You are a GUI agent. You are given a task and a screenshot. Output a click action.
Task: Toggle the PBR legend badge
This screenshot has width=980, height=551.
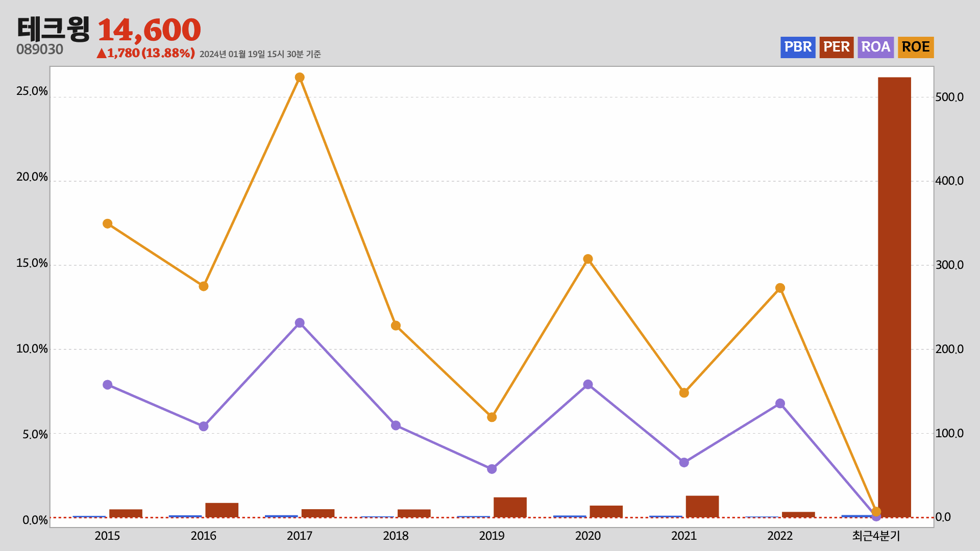click(x=798, y=47)
